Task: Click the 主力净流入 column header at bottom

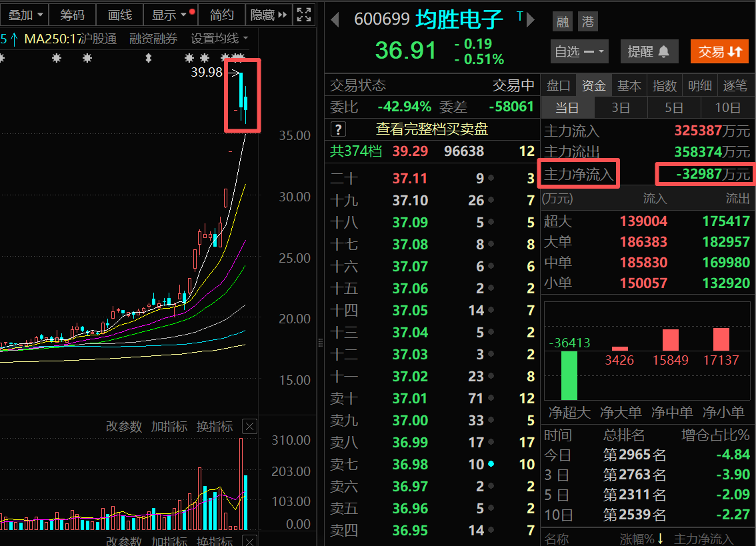Action: (x=703, y=539)
